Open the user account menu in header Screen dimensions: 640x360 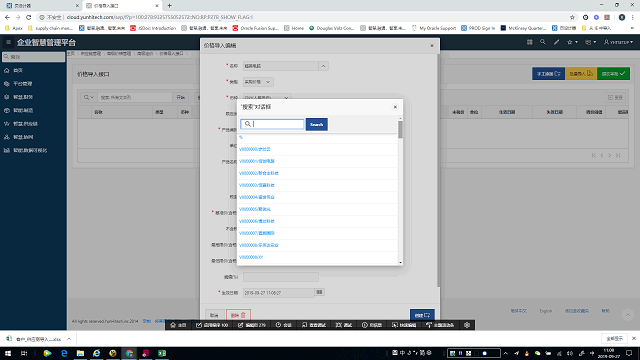point(618,42)
